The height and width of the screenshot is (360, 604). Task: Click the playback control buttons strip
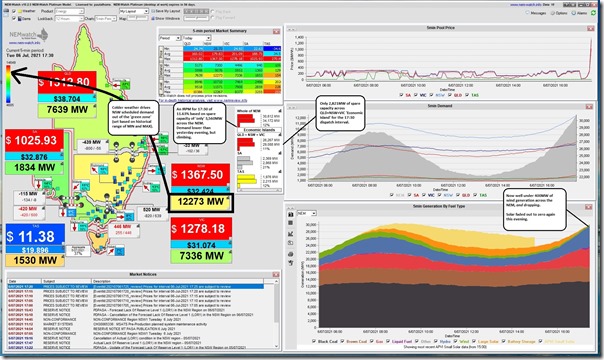click(x=196, y=12)
